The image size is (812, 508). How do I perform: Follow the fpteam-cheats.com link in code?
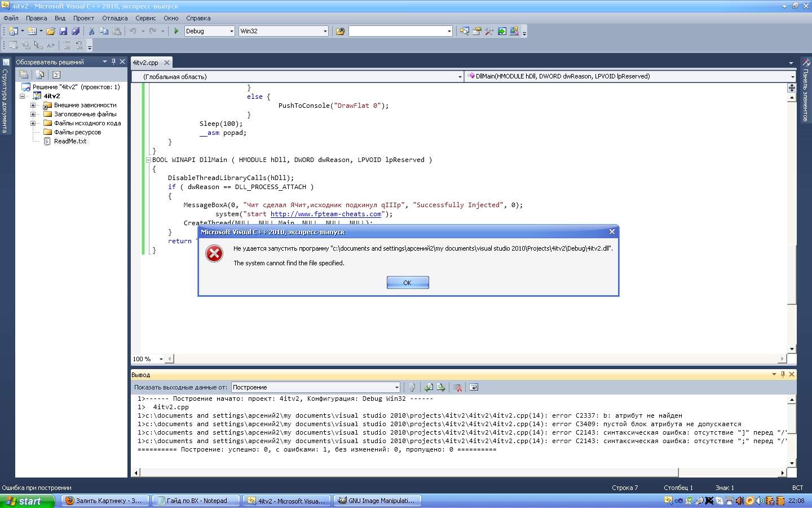[326, 214]
